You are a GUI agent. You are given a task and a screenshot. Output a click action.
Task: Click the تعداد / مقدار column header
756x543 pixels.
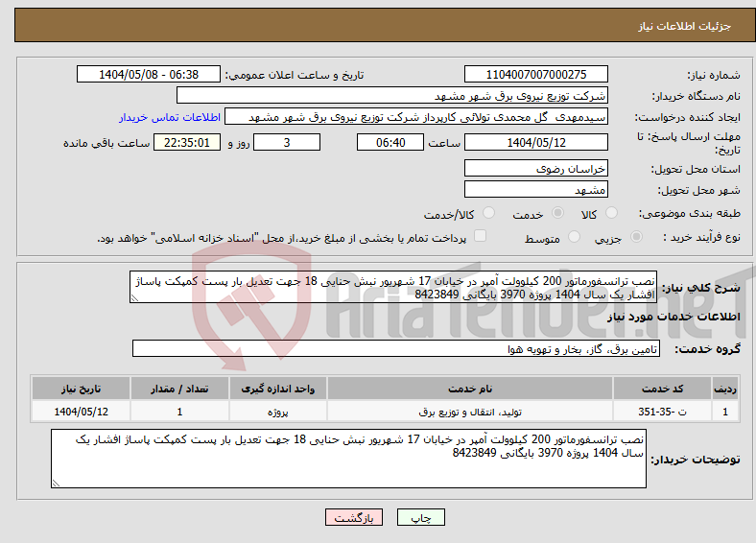tap(179, 389)
